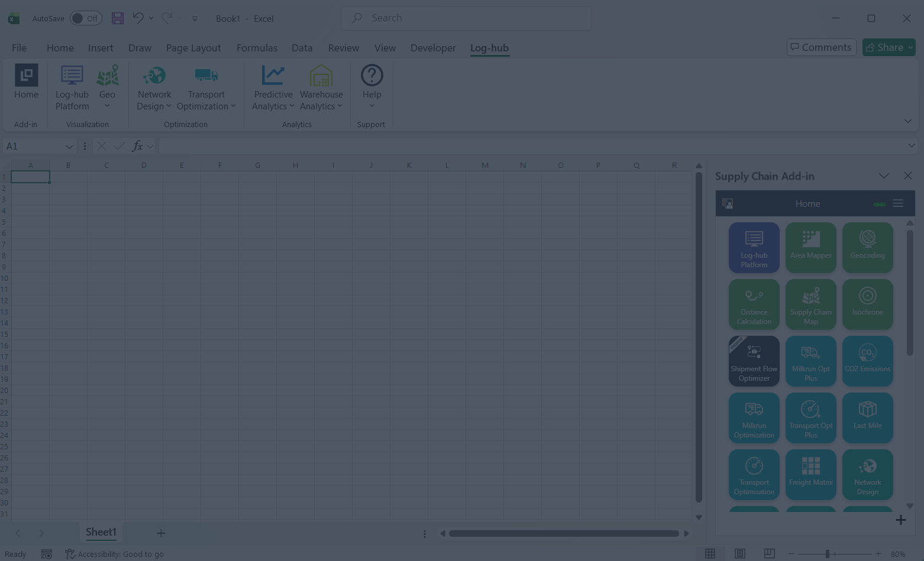Click the macro recording status bar icon

point(47,554)
